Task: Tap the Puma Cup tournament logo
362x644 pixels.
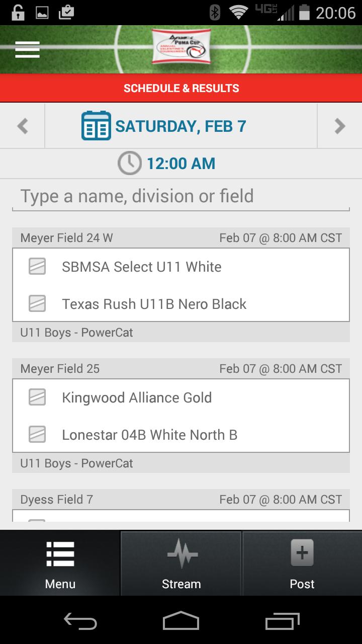Action: 181,46
